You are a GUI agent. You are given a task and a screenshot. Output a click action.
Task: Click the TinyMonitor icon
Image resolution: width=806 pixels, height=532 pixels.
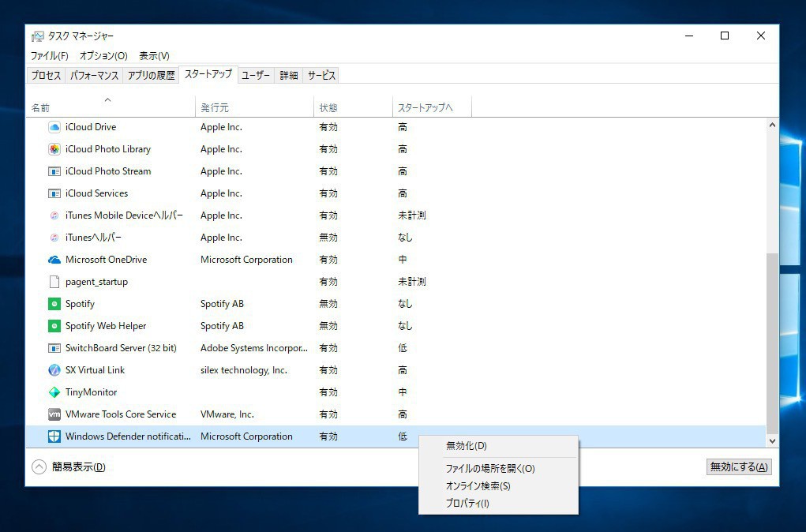tap(54, 392)
